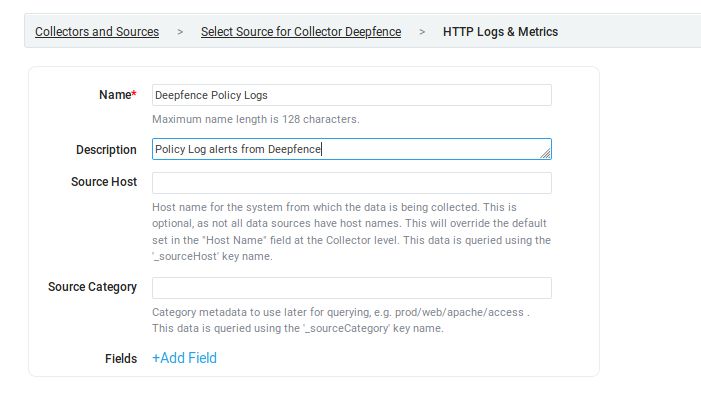Click the Description label

[106, 150]
